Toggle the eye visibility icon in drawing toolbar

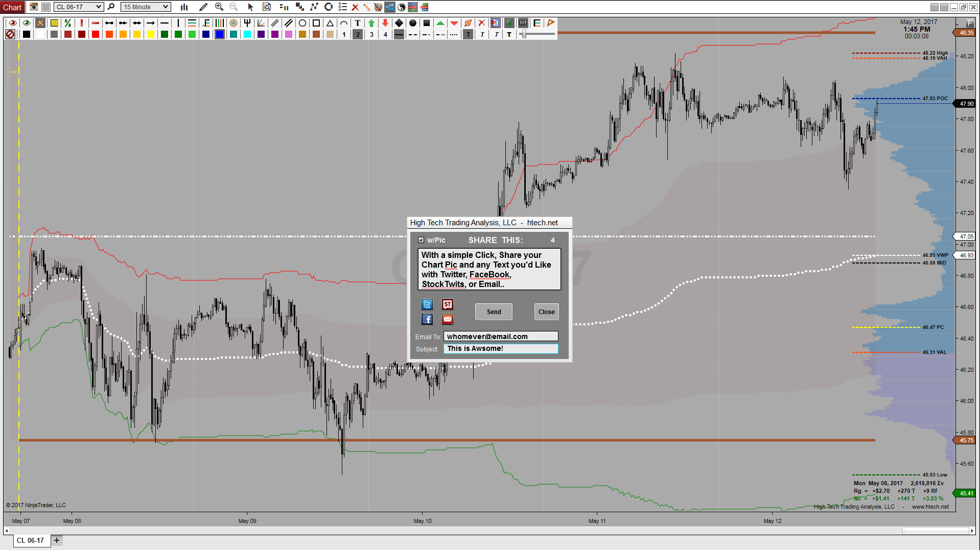(12, 23)
